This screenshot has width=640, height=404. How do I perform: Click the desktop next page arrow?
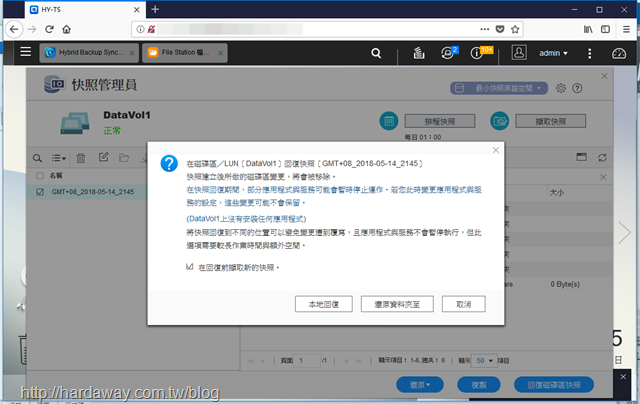[624, 233]
